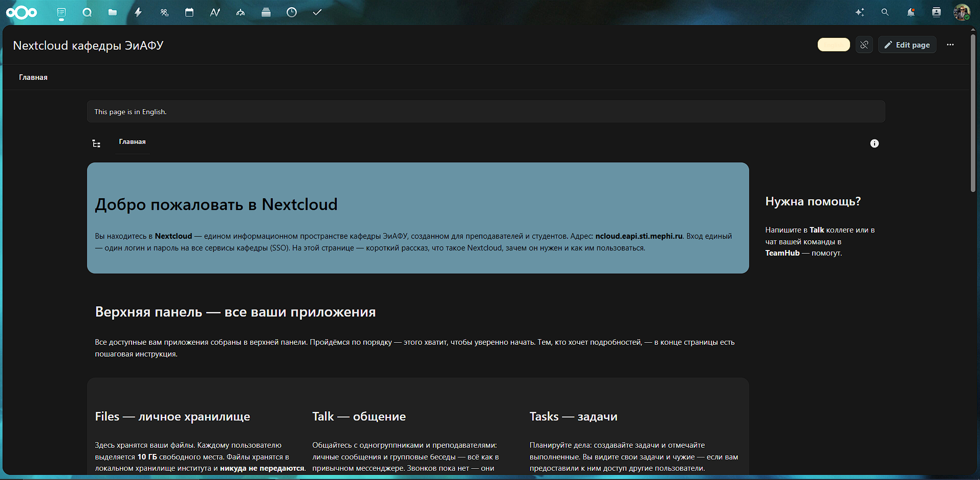Click the scrollbar up arrow
Image resolution: width=980 pixels, height=480 pixels.
coord(973,30)
